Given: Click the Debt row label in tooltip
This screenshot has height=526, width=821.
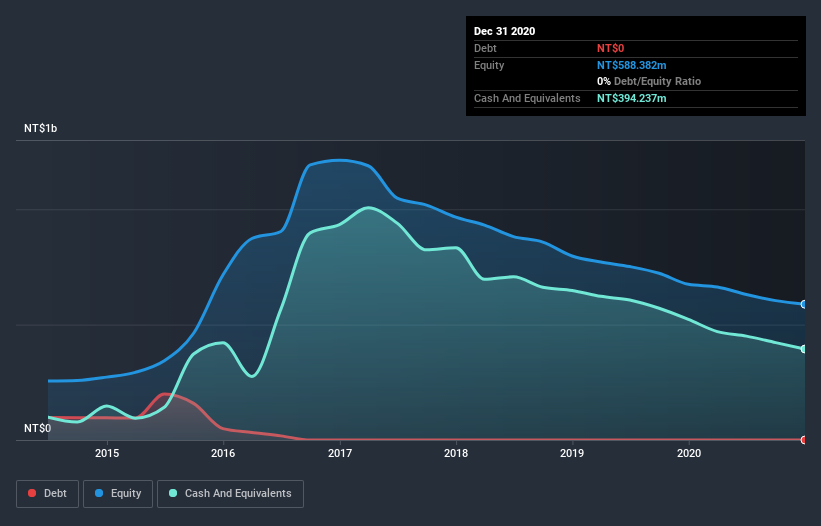Looking at the screenshot, I should [x=485, y=48].
